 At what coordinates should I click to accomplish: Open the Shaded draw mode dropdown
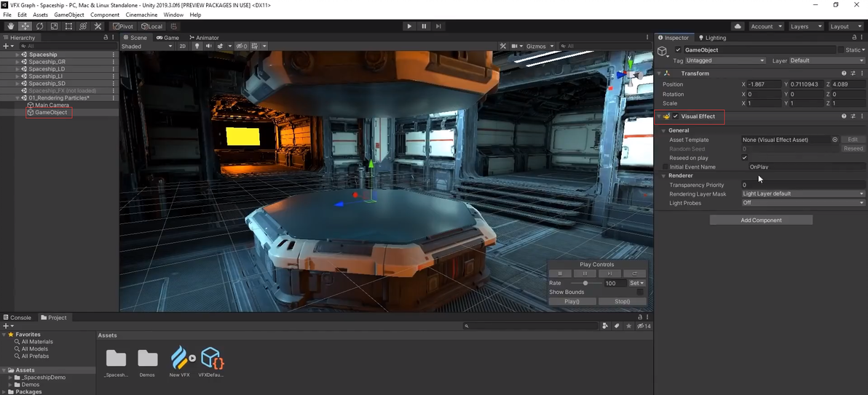point(146,47)
